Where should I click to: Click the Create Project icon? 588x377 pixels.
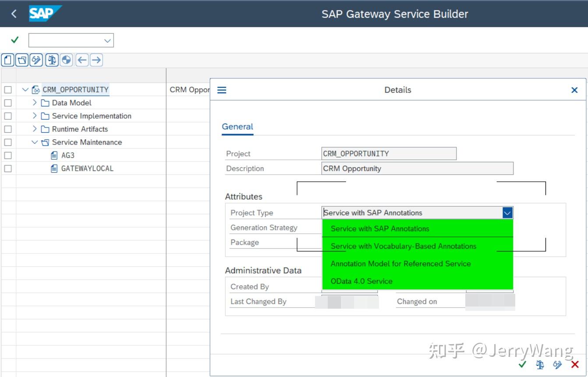tap(8, 60)
